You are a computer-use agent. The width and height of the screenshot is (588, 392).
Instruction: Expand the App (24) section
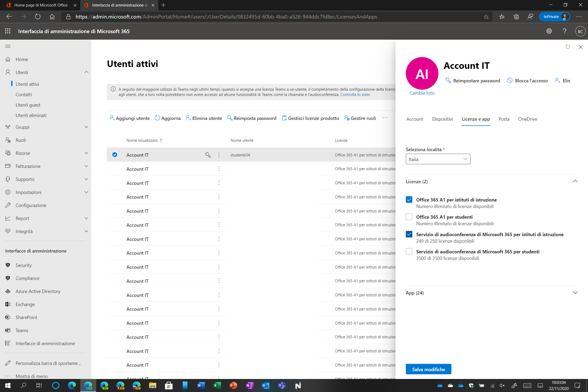coord(575,293)
